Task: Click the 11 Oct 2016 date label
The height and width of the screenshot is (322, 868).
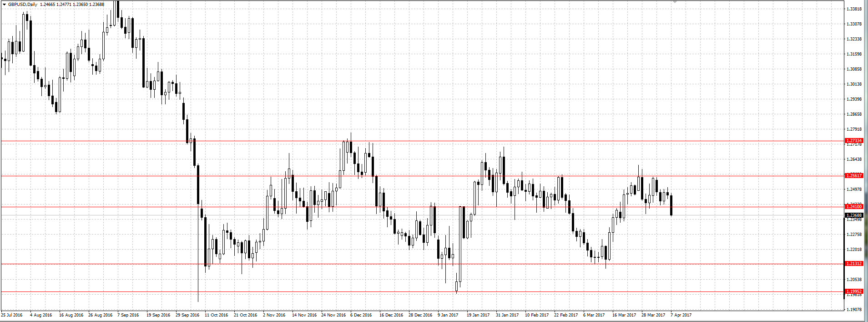Action: (217, 315)
